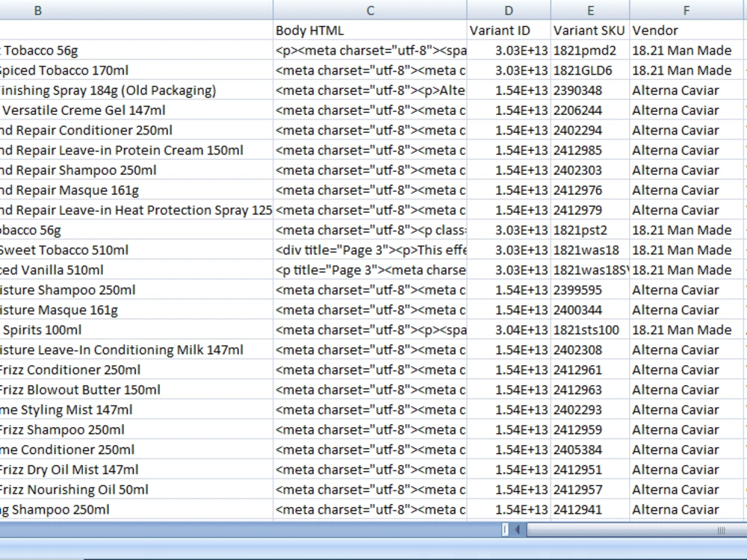Select cell with SKU 2390348
747x560 pixels.
tap(590, 90)
